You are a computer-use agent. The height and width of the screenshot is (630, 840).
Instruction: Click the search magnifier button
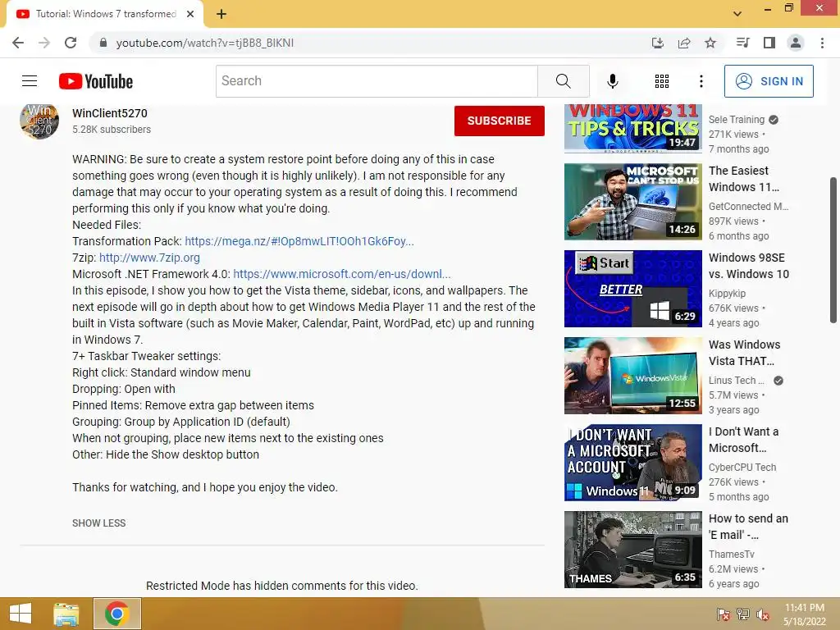[x=563, y=81]
